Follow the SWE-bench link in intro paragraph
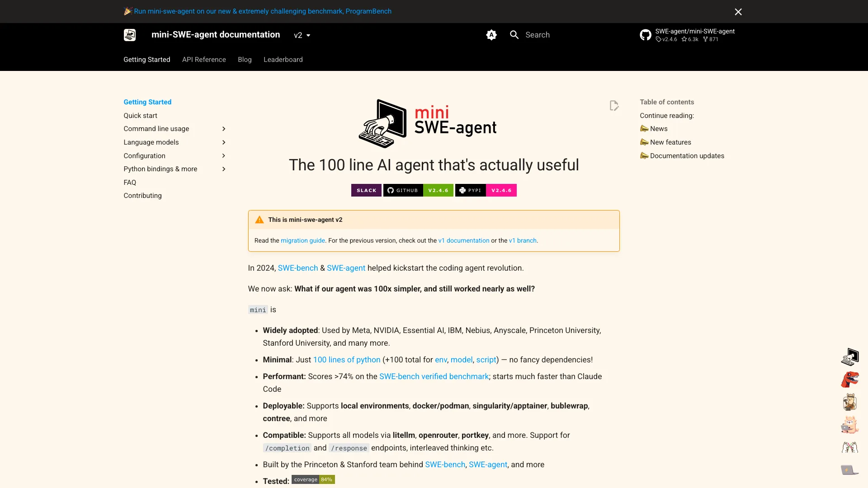Viewport: 868px width, 488px height. (298, 268)
